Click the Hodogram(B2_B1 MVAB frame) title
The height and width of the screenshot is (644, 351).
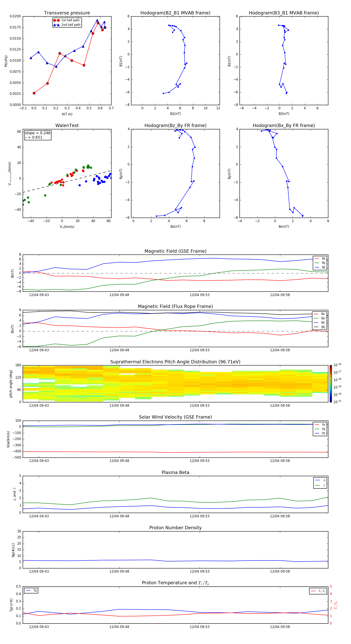[175, 13]
